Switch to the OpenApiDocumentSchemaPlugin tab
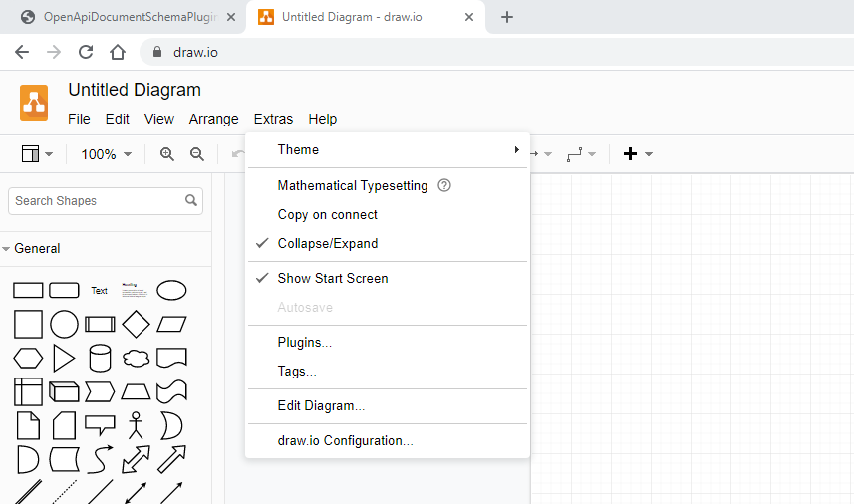The width and height of the screenshot is (854, 504). [128, 17]
